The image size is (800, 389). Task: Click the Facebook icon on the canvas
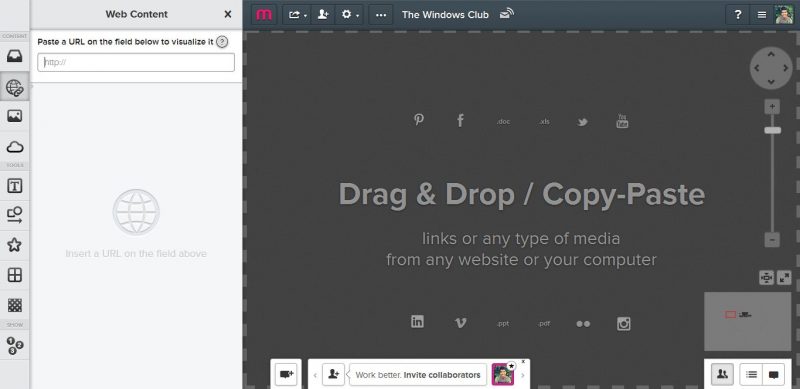pyautogui.click(x=460, y=120)
